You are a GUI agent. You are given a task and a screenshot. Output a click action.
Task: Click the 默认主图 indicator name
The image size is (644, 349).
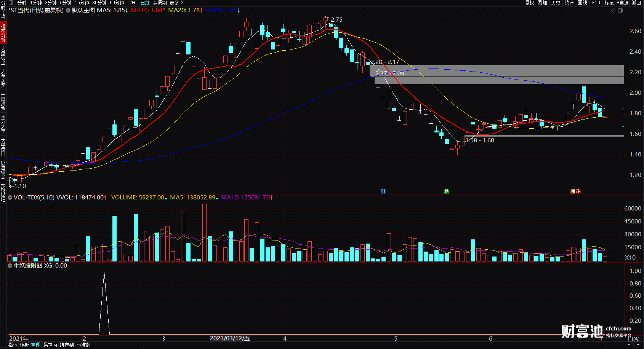pos(83,10)
